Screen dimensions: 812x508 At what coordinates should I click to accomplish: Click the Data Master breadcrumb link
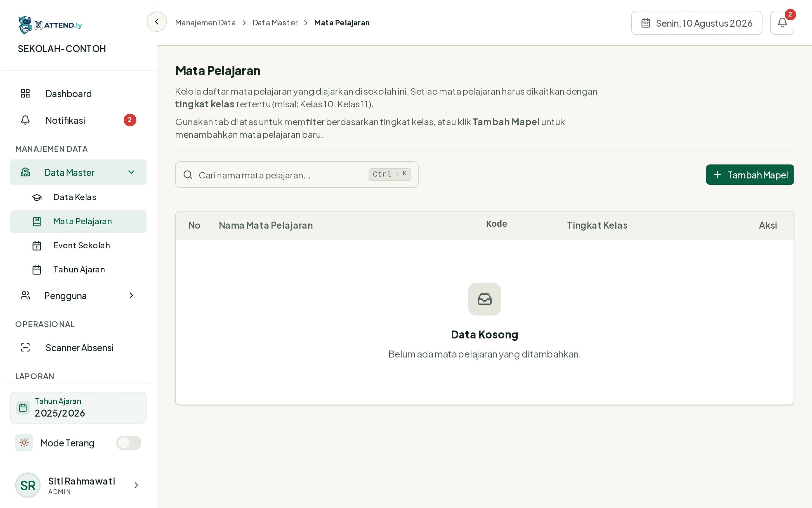275,23
